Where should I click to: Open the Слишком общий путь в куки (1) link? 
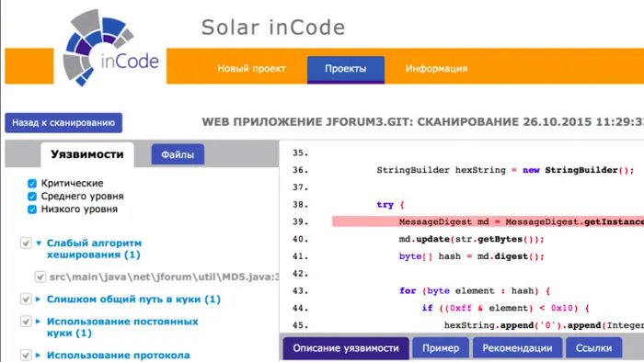(133, 300)
